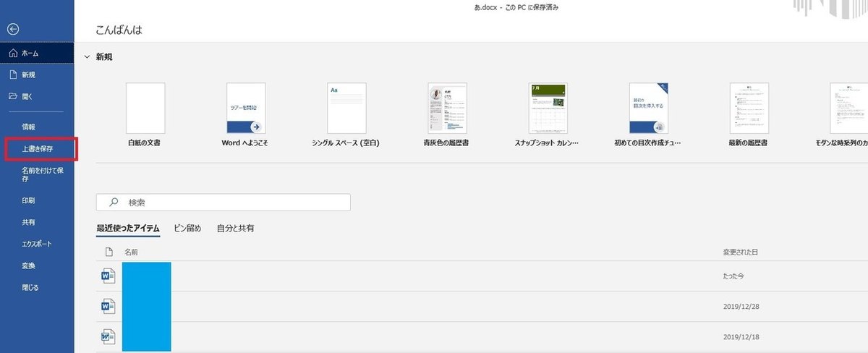868x353 pixels.
Task: Select the シングル スペース (空白) template
Action: pos(346,115)
